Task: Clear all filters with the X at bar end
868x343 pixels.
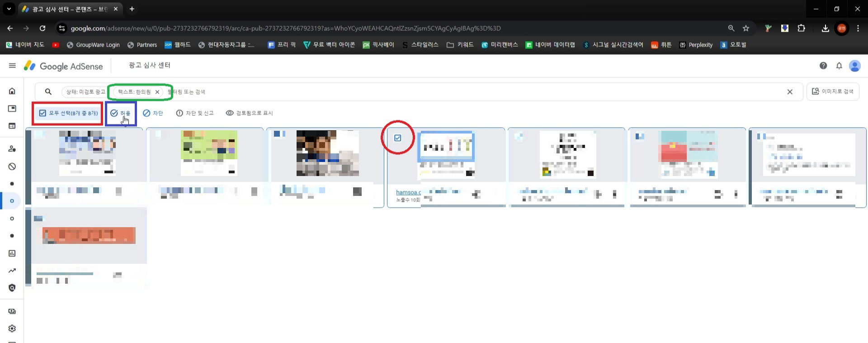Action: pos(790,92)
